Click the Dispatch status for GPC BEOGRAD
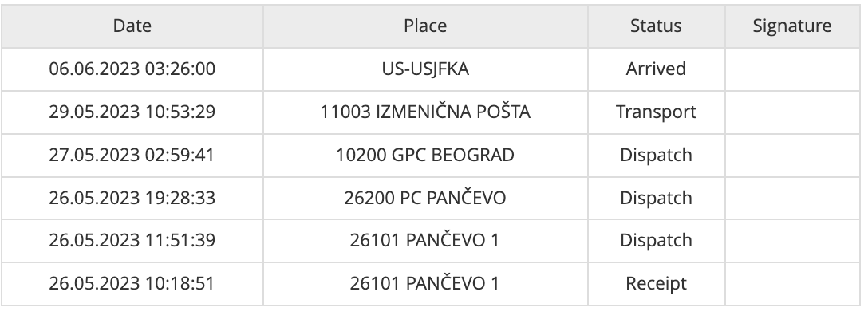This screenshot has width=868, height=327. pos(656,156)
